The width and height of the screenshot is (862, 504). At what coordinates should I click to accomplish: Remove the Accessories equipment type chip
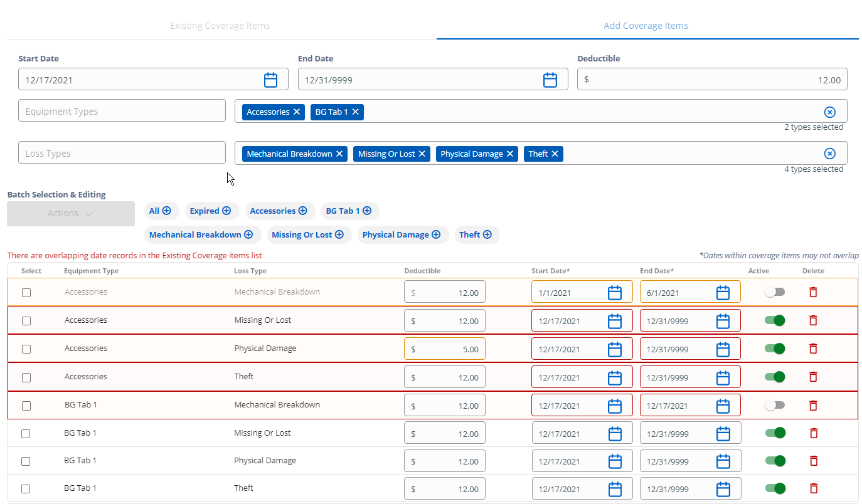(x=297, y=112)
